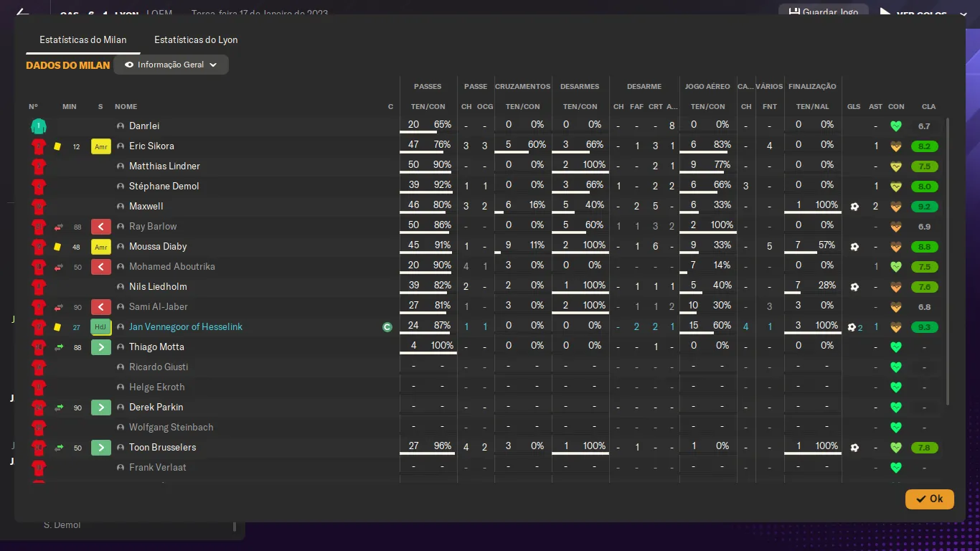Click S. Demol in the background panel
980x551 pixels.
click(62, 525)
